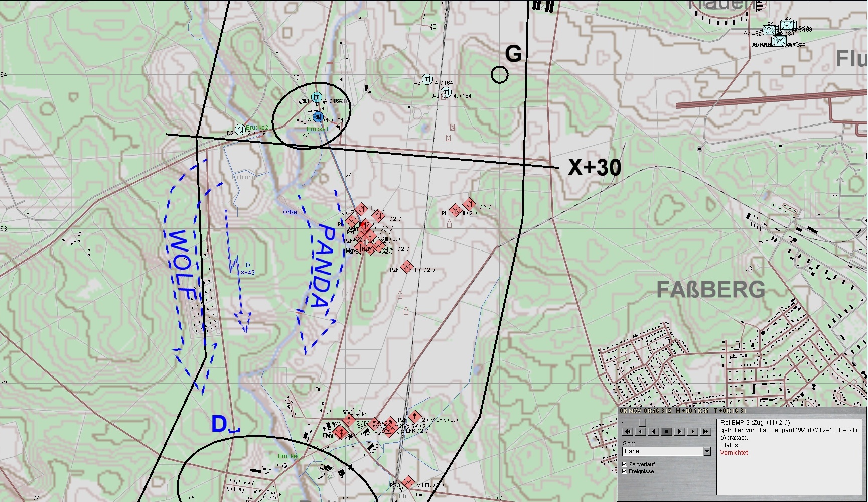Select dark blue unit A near Brücke1

(318, 117)
